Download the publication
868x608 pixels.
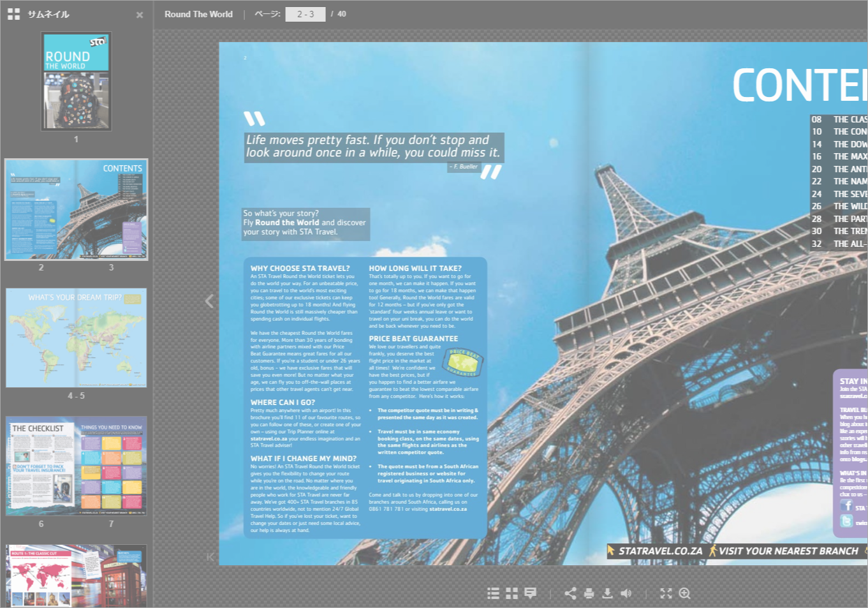click(607, 593)
